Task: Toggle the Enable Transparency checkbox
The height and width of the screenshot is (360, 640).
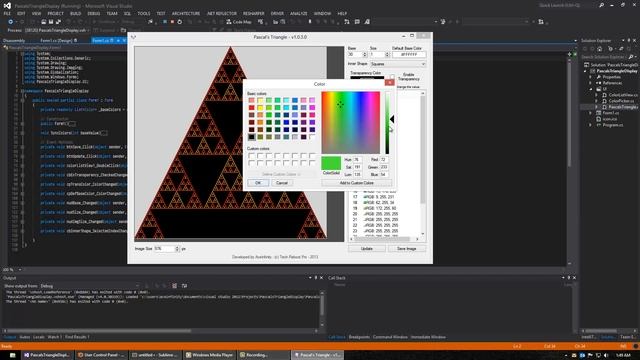Action: tap(392, 77)
